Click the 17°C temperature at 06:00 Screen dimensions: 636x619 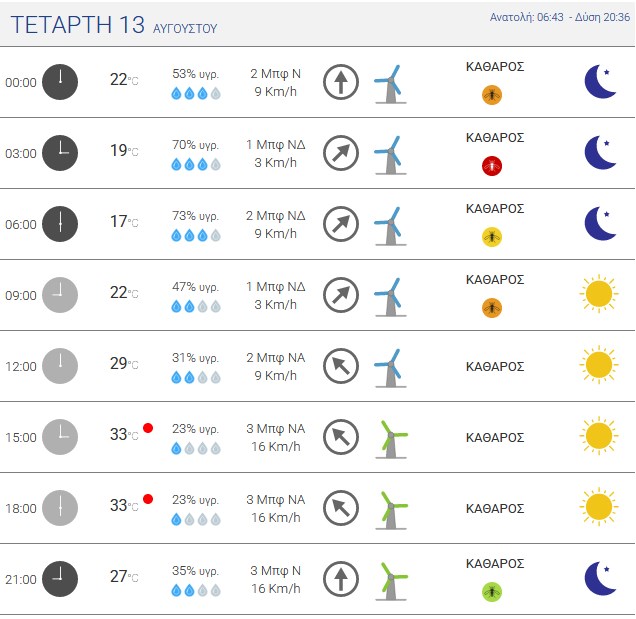coord(124,221)
